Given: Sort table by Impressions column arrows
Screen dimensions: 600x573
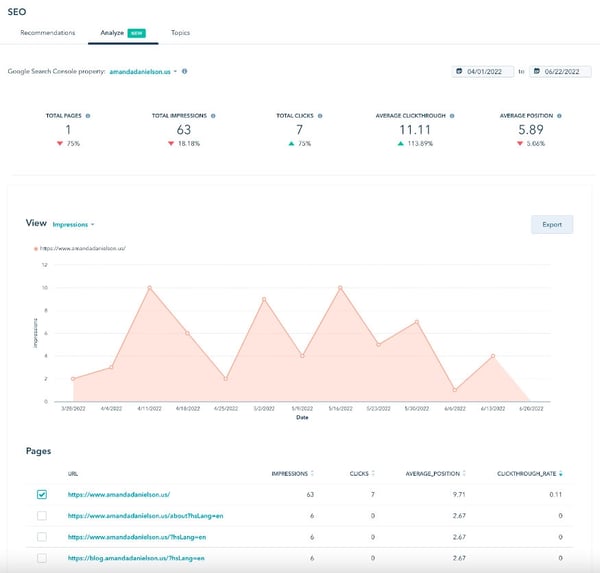Looking at the screenshot, I should (312, 473).
